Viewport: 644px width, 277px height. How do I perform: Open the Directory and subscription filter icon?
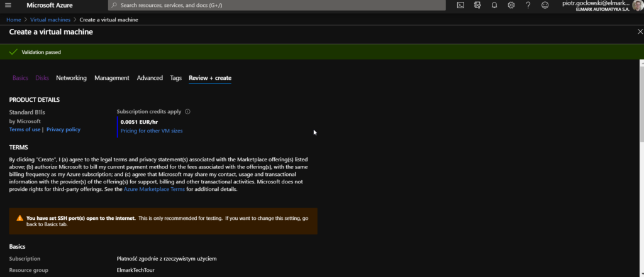coord(477,5)
